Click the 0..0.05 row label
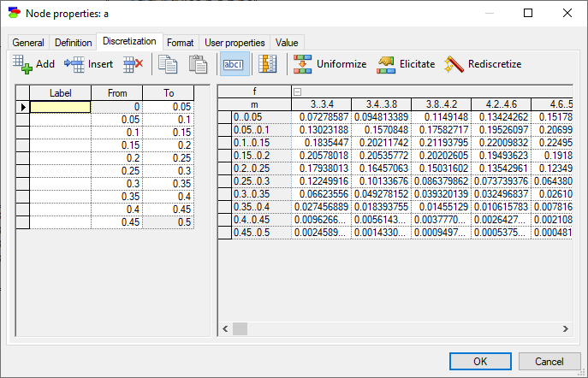The width and height of the screenshot is (588, 378). click(x=262, y=117)
